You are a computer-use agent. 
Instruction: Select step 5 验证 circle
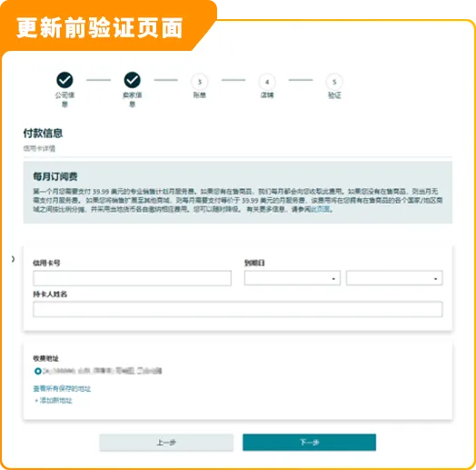(x=334, y=82)
